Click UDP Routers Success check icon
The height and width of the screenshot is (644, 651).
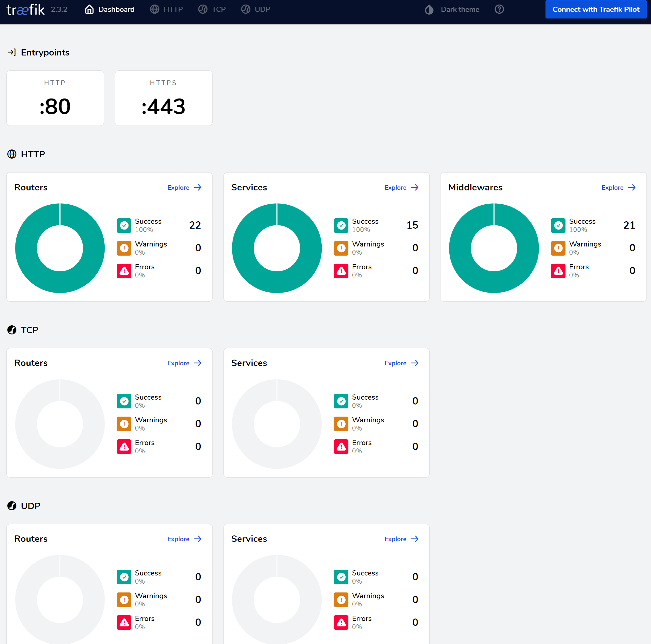pos(124,577)
